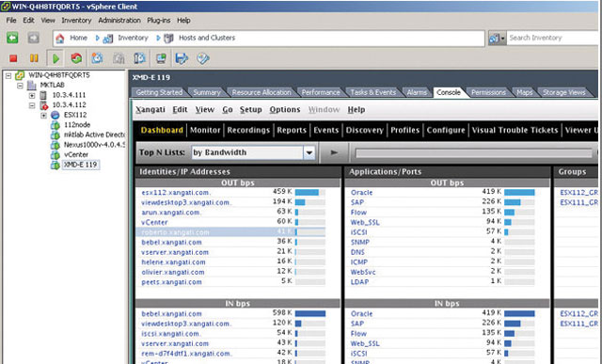Click the esx112.xangati.com bandwidth bar
This screenshot has width=602, height=364.
310,193
